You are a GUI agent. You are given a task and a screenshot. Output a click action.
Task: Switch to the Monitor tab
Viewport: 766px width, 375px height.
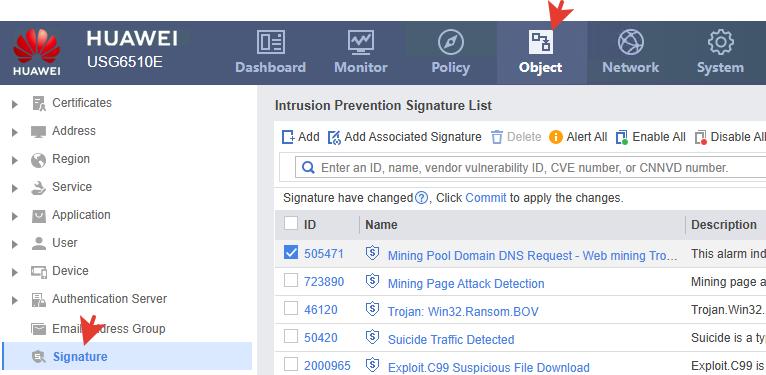click(361, 53)
